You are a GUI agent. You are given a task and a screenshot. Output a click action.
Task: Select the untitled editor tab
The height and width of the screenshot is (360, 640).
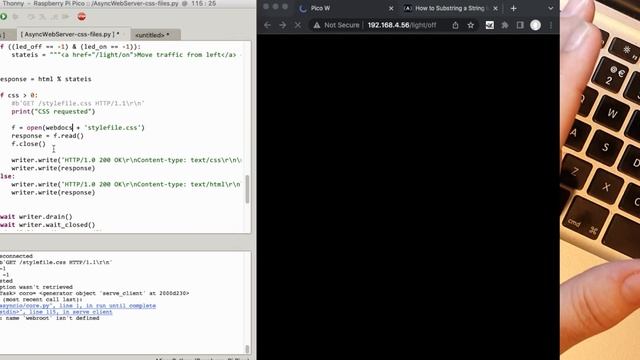pos(152,35)
